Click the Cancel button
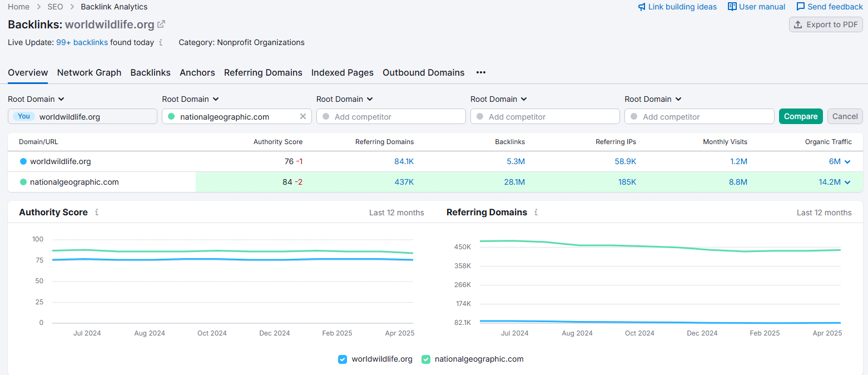 845,116
